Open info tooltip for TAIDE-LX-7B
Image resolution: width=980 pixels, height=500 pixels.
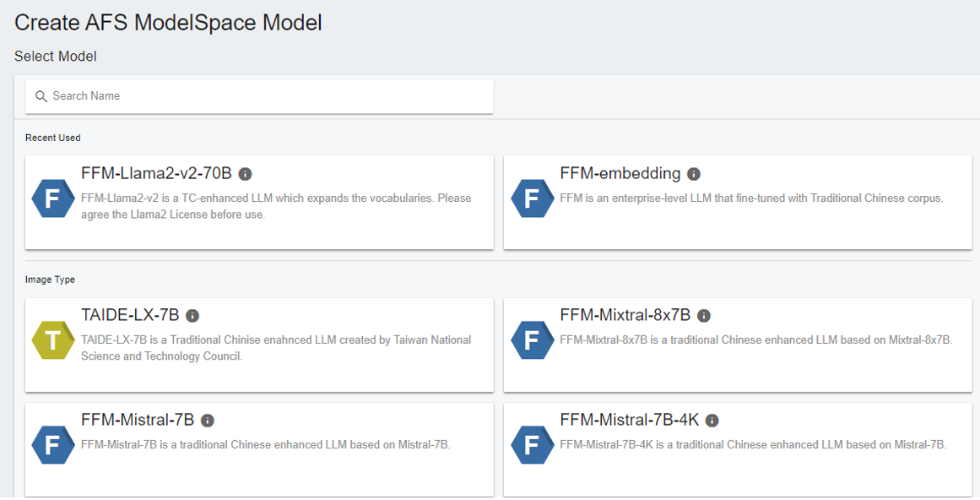pos(192,316)
